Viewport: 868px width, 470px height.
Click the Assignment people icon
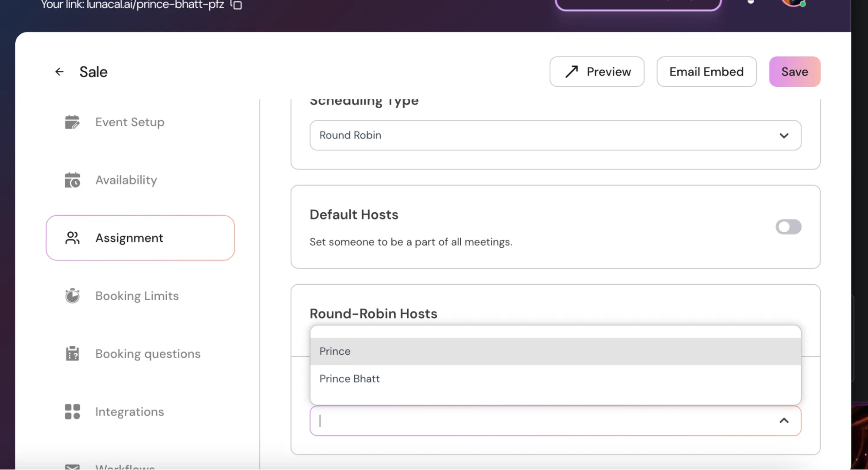72,238
